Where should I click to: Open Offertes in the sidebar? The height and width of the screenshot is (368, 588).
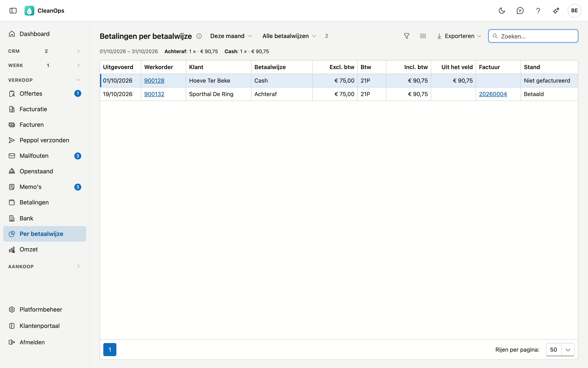45,93
